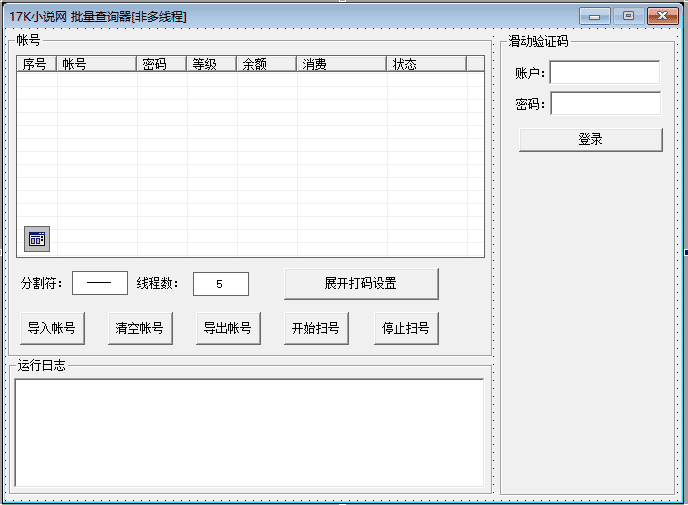Image resolution: width=688 pixels, height=505 pixels.
Task: Click inside the 运行日志 log text area
Action: (x=249, y=433)
